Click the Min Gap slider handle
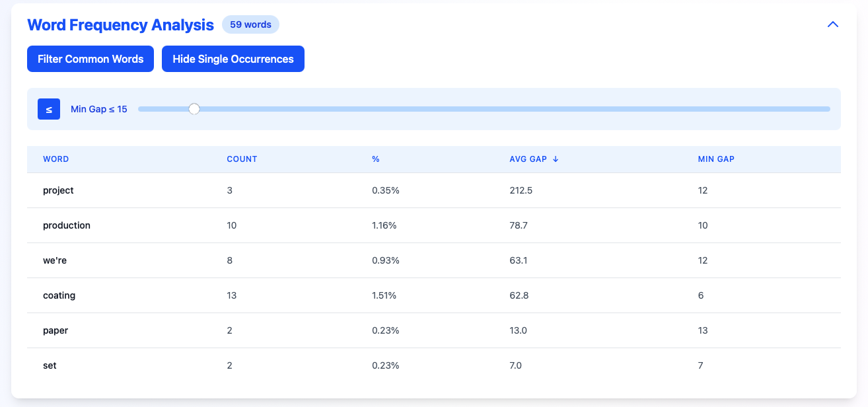The image size is (868, 407). click(194, 109)
